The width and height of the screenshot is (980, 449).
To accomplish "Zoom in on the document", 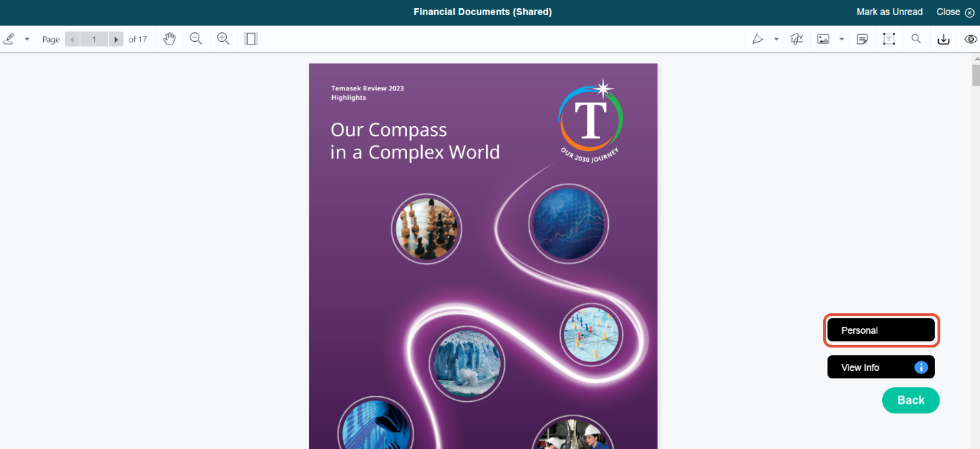I will 223,39.
